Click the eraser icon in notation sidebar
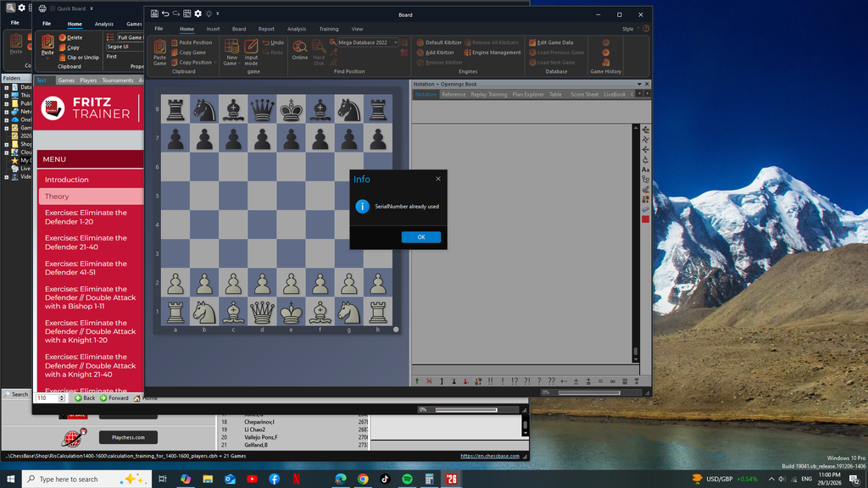The image size is (868, 488). [645, 210]
